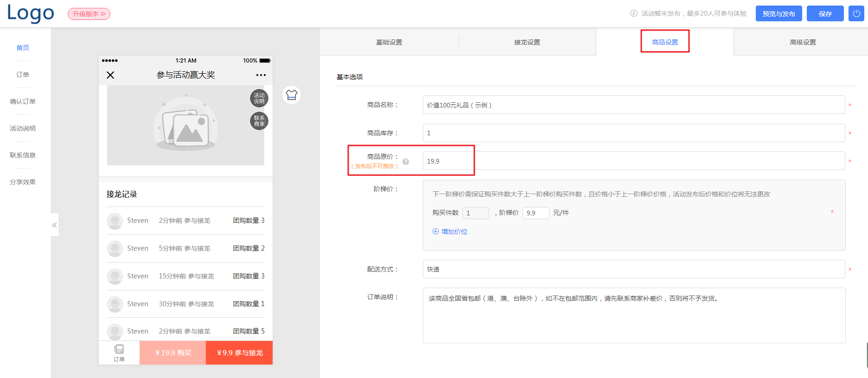Select 联系信息 in the left sidebar
This screenshot has height=378, width=868.
23,155
